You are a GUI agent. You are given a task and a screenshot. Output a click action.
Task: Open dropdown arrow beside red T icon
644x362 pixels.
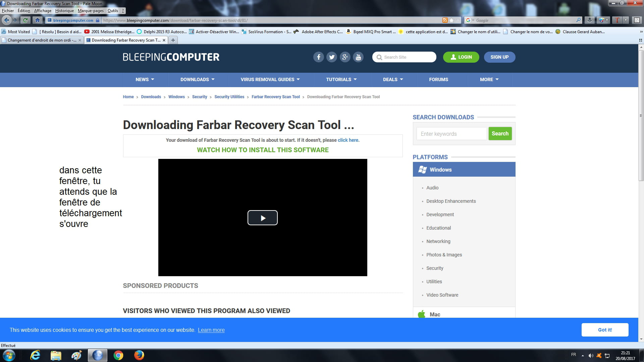click(626, 20)
